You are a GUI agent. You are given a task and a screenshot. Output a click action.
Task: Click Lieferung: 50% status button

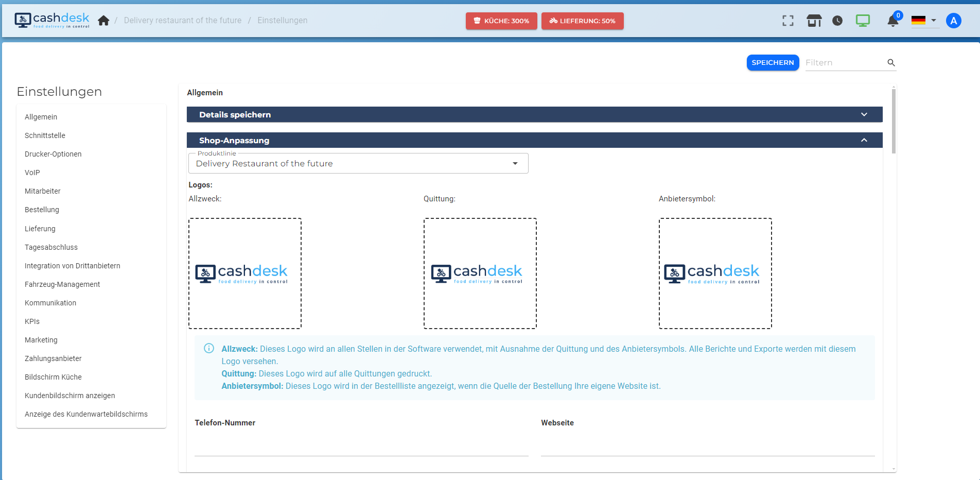582,21
